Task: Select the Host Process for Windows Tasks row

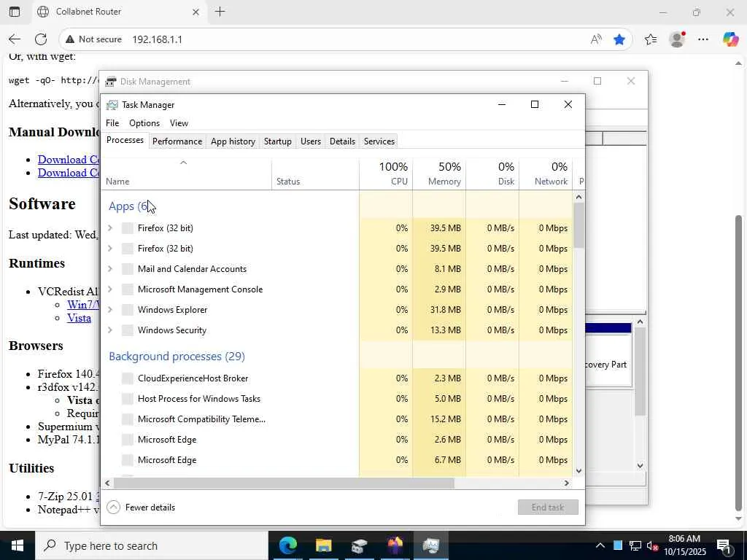Action: point(337,399)
